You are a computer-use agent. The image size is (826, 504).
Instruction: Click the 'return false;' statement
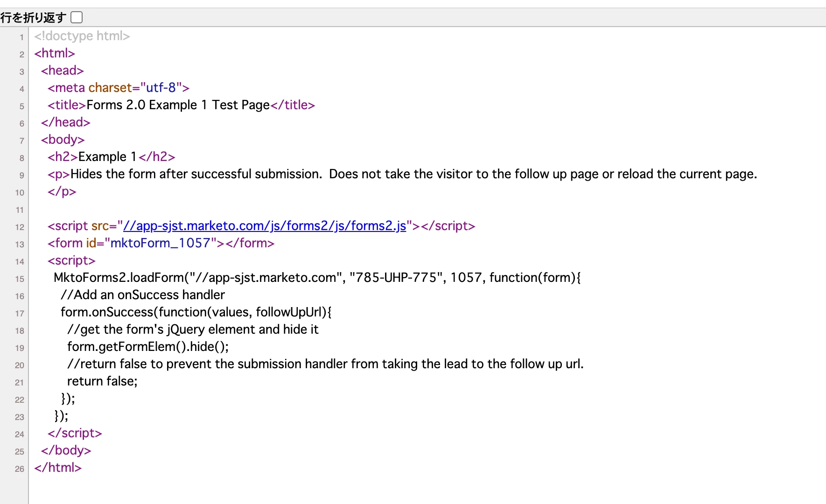click(102, 381)
